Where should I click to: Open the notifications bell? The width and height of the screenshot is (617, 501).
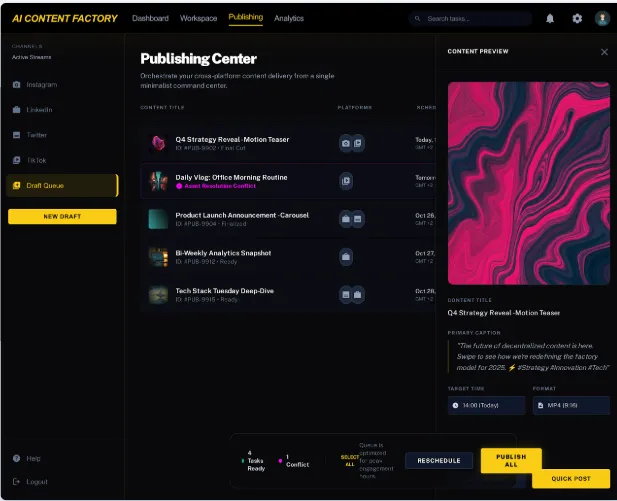550,18
